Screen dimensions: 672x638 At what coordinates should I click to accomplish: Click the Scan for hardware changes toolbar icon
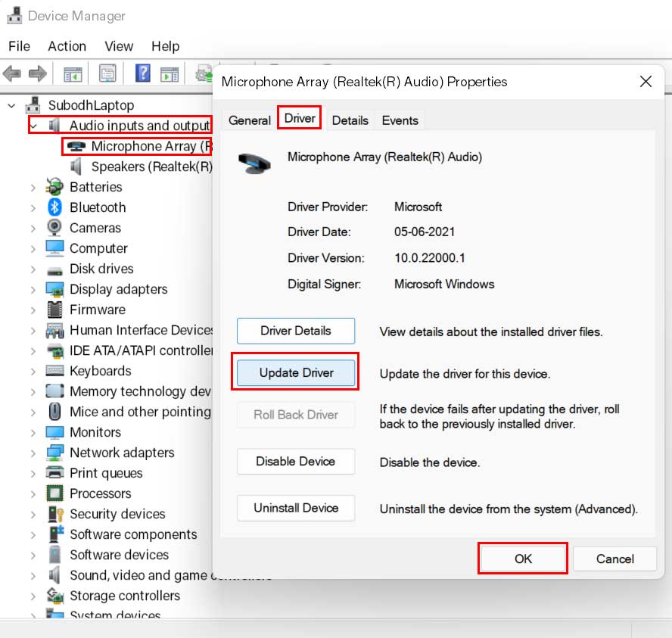click(x=203, y=73)
